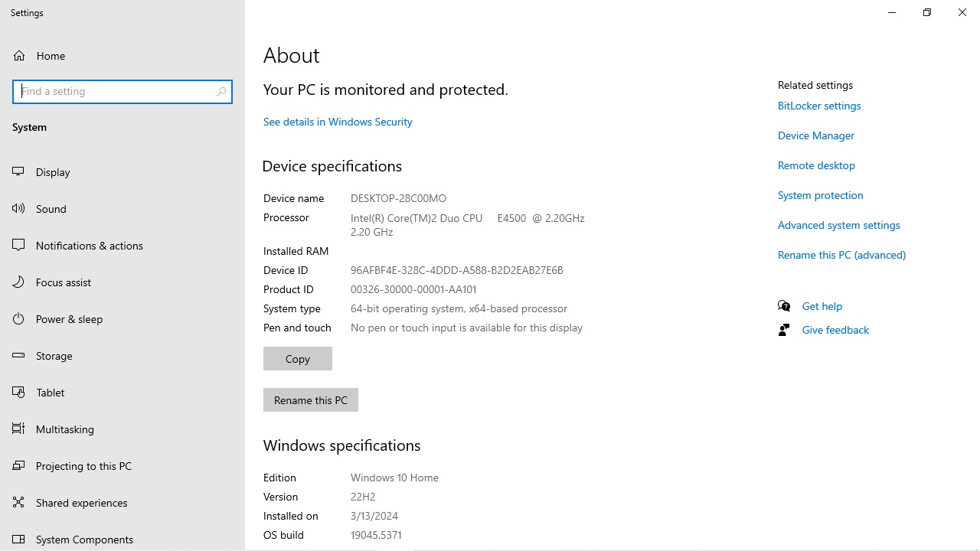
Task: Click Product ID value 00326-30000-00001-AA101
Action: coord(413,289)
